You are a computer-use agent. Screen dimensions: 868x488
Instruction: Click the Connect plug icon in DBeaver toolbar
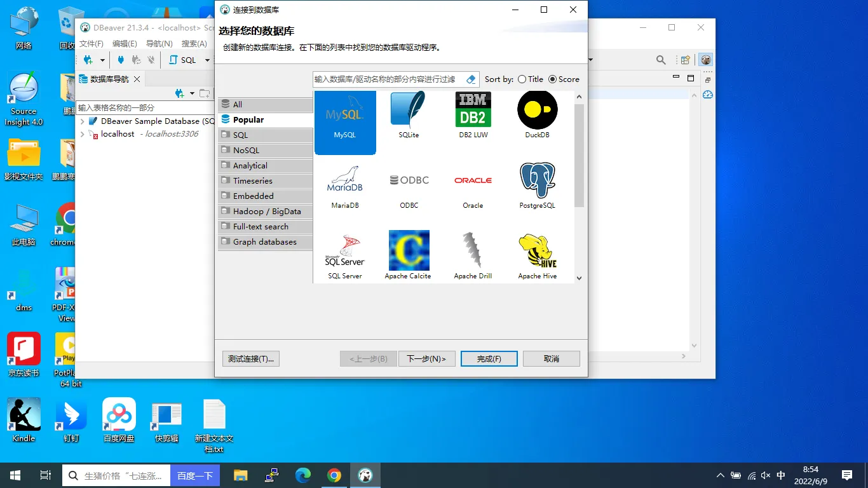click(121, 60)
